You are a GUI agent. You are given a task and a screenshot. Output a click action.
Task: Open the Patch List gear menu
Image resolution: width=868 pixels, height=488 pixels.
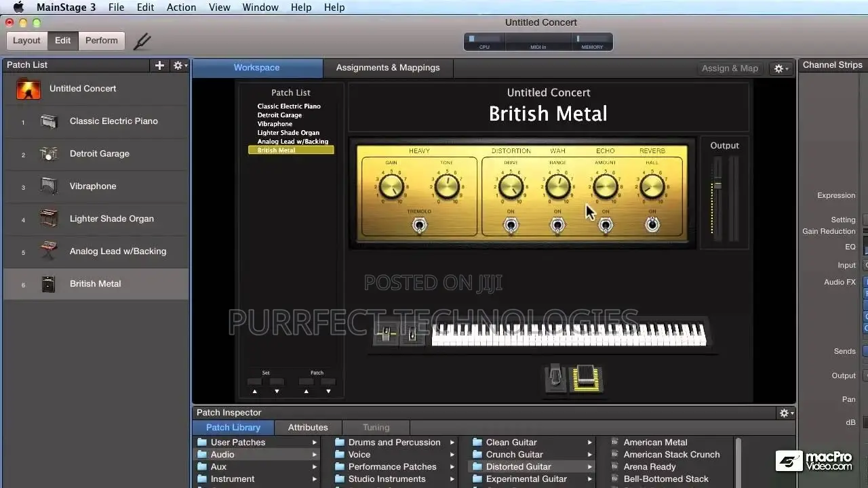pos(180,65)
